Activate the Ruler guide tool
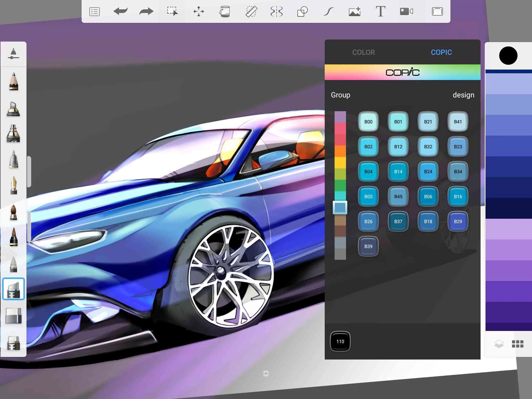532x399 pixels. pos(251,11)
